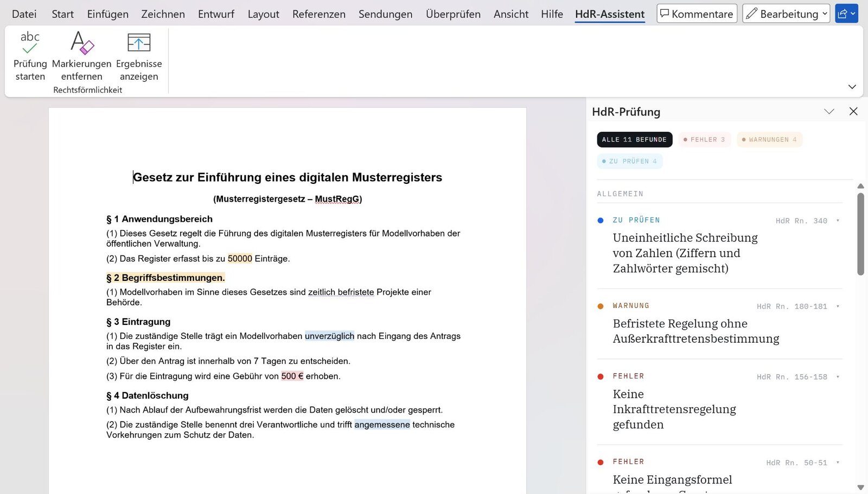Open the Datei menu
Viewport: 868px width, 494px height.
pyautogui.click(x=24, y=14)
